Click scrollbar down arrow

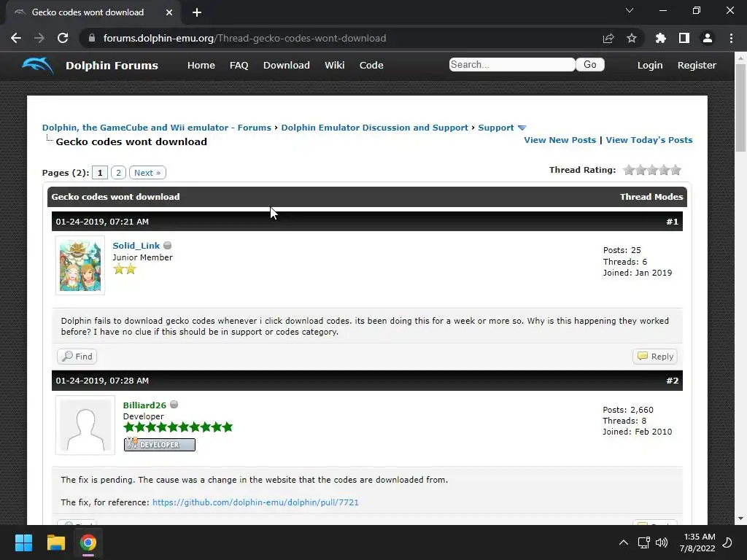(740, 518)
